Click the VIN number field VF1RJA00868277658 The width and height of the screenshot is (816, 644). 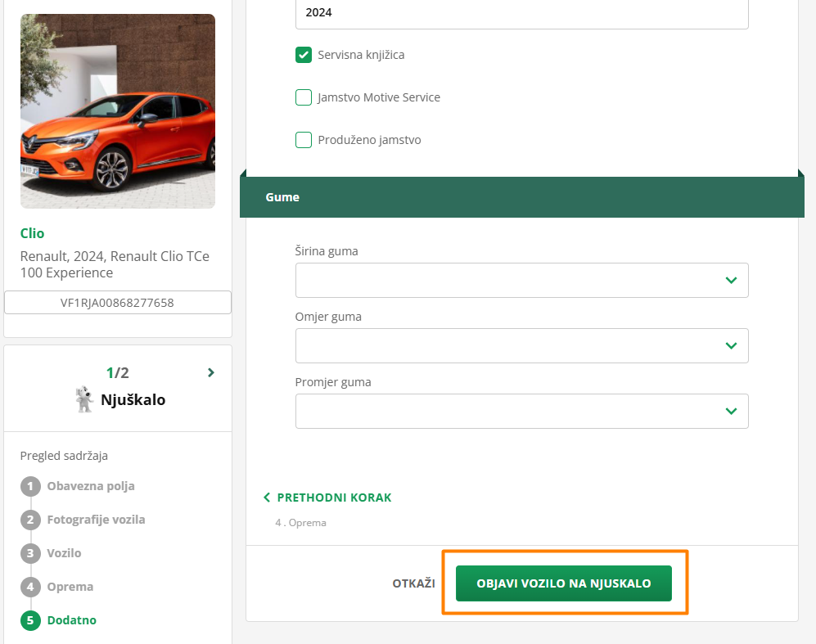click(x=118, y=303)
